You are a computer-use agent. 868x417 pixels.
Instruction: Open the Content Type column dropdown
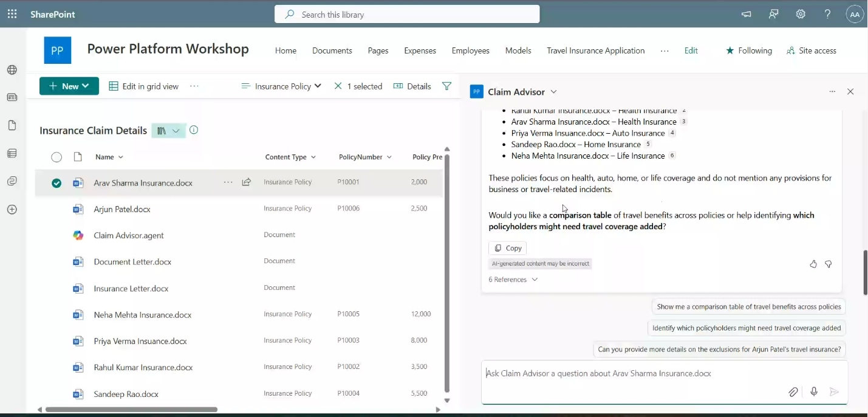(290, 157)
